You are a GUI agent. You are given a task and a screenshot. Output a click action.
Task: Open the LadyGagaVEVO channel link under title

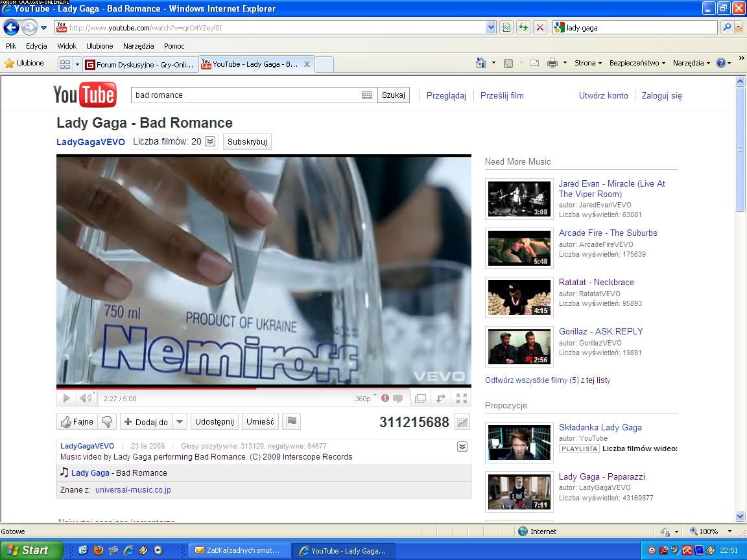click(91, 142)
